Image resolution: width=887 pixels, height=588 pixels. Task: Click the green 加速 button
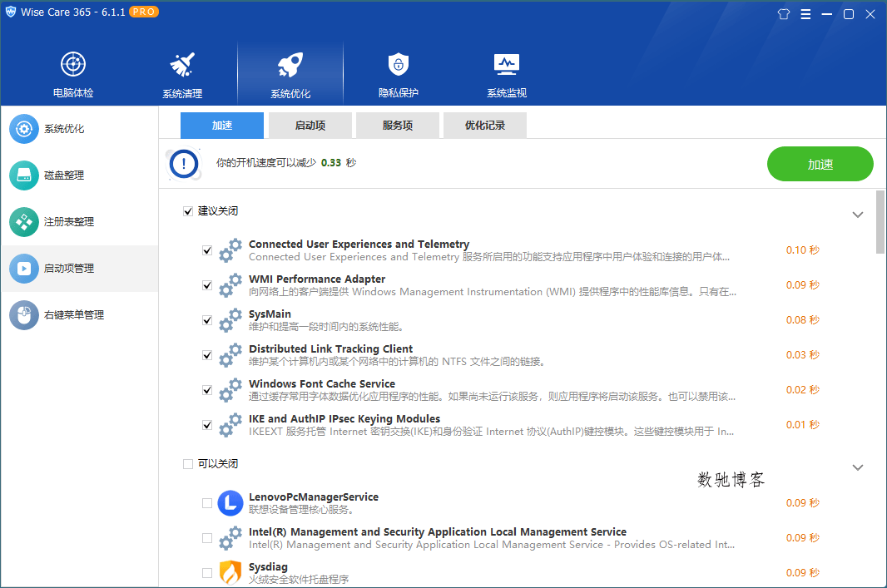click(x=820, y=164)
